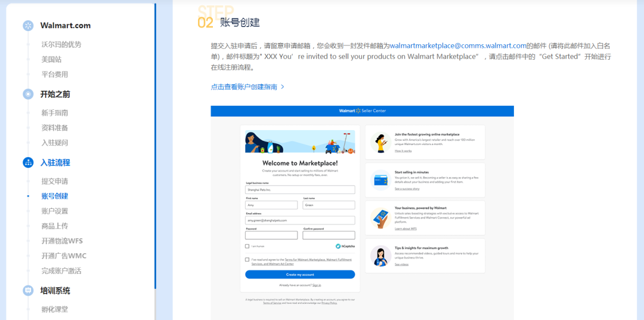This screenshot has width=644, height=320.
Task: Tick the terms agreement checkbox
Action: pyautogui.click(x=247, y=260)
